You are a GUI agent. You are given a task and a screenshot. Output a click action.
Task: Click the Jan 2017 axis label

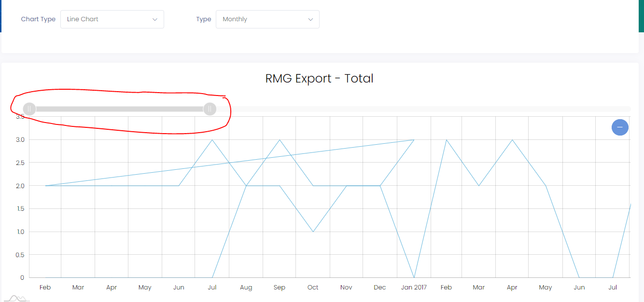[414, 287]
